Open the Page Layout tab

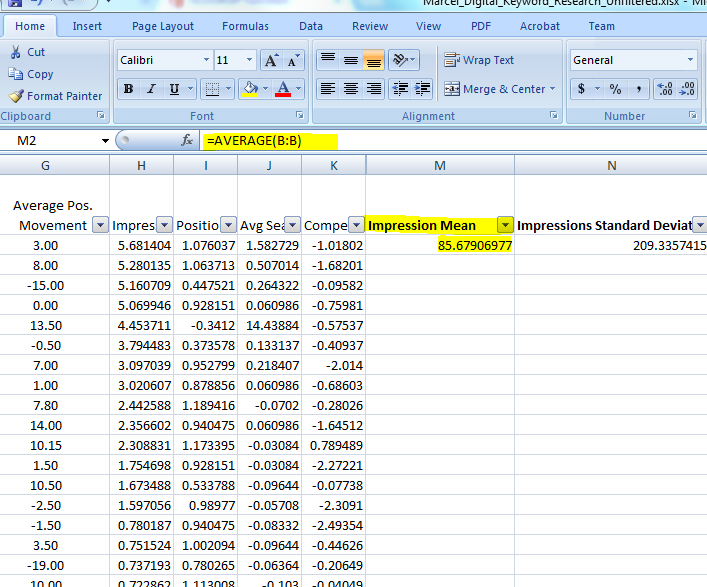(163, 26)
